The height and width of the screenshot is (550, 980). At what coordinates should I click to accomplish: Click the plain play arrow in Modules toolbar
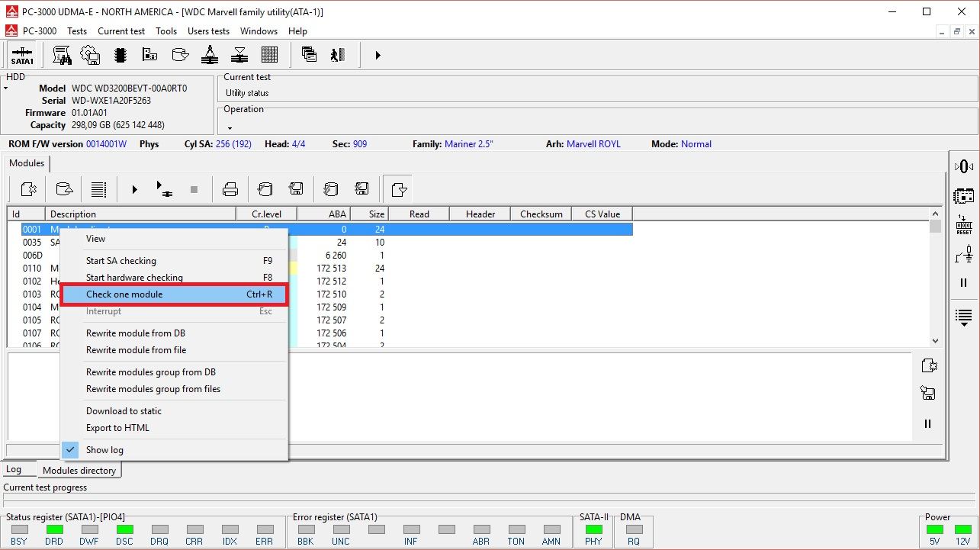pyautogui.click(x=134, y=189)
